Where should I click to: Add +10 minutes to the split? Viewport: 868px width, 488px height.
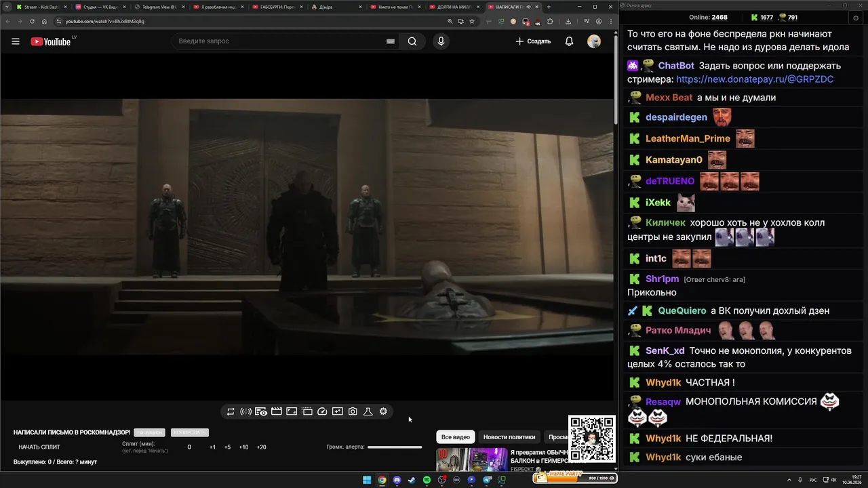[x=243, y=447]
